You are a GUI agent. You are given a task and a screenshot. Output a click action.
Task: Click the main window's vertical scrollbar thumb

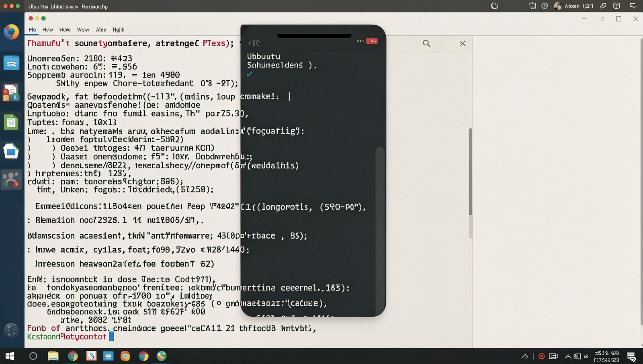click(470, 172)
